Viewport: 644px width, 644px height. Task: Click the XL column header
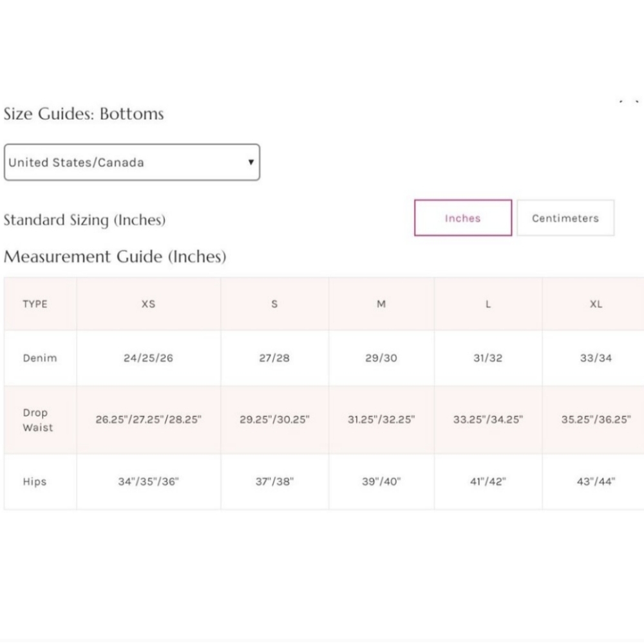596,304
